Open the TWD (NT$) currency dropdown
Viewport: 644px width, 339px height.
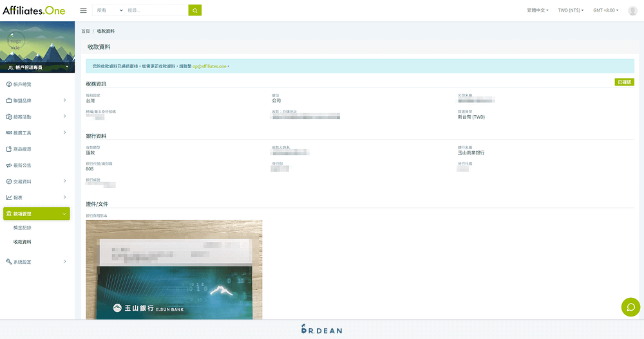coord(570,11)
